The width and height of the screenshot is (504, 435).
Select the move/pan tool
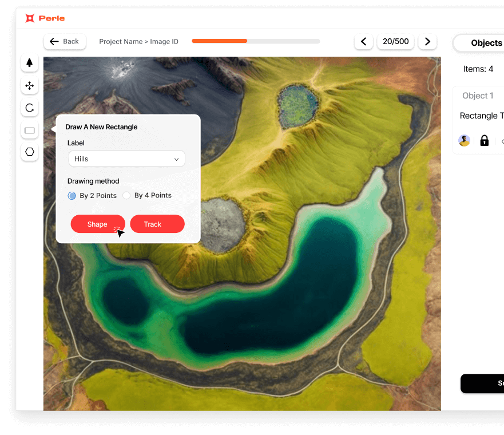pyautogui.click(x=29, y=85)
